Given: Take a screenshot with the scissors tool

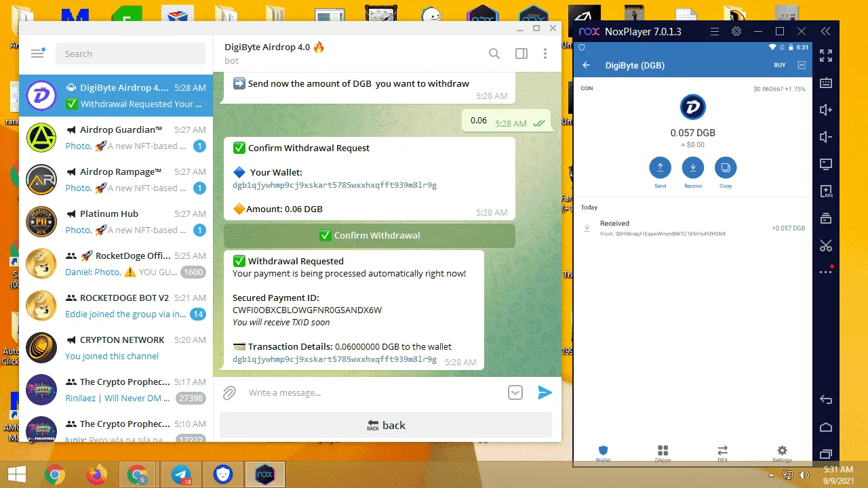Looking at the screenshot, I should coord(826,245).
